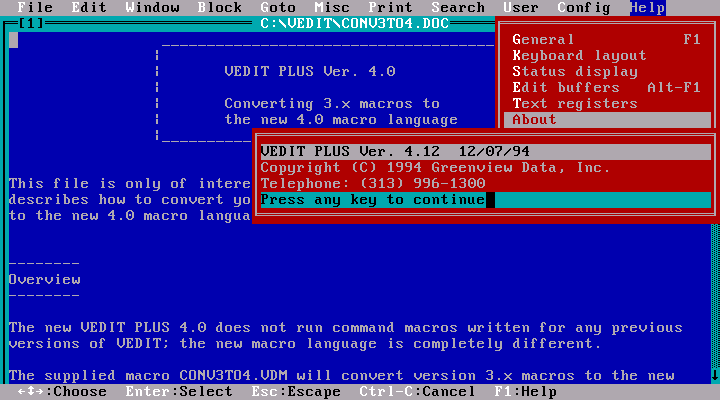Open the Goto menu
Screen dimensions: 720x400
pyautogui.click(x=278, y=7)
